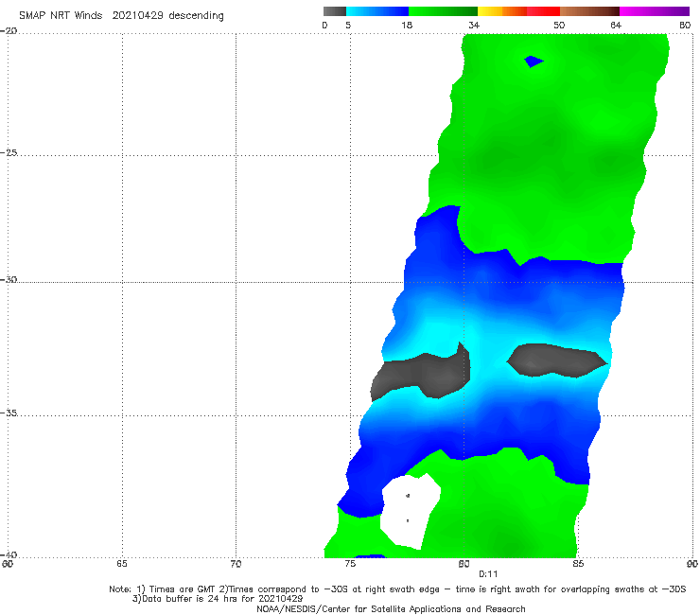The image size is (700, 615).
Task: Select the gray segment of the color bar
Action: (335, 11)
